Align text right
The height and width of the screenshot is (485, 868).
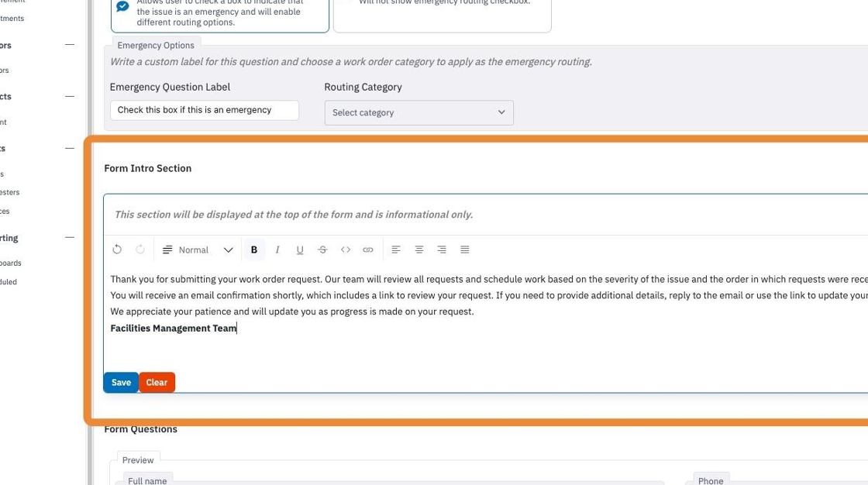442,249
